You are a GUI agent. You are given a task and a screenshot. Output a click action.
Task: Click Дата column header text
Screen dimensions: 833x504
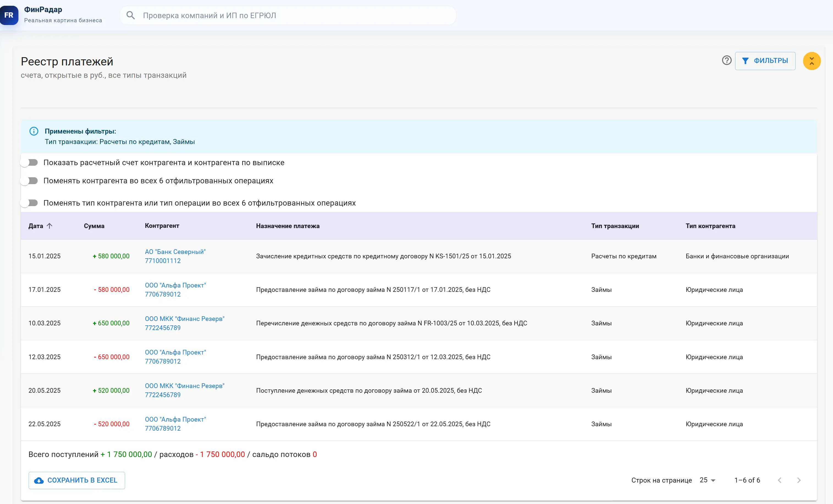pyautogui.click(x=35, y=226)
